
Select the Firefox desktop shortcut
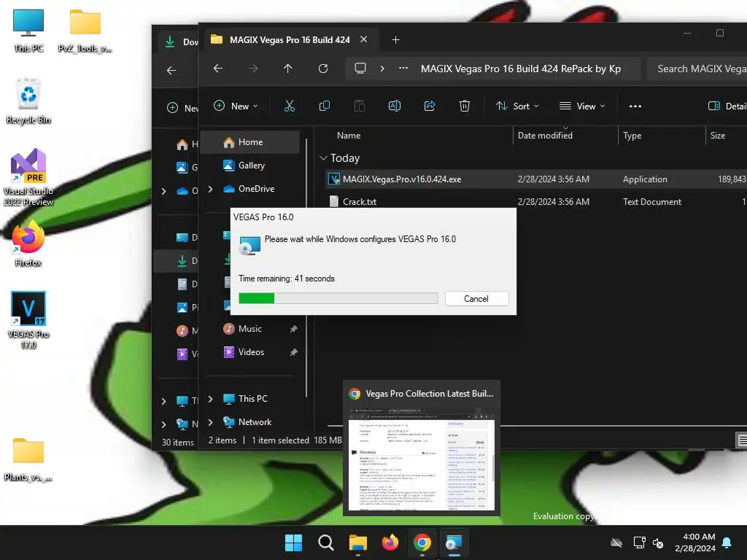[28, 244]
